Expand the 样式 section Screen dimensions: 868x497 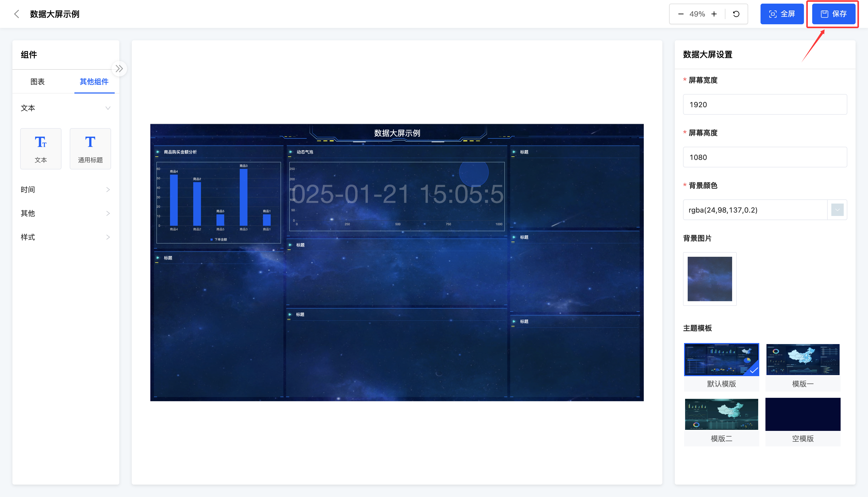pos(108,237)
